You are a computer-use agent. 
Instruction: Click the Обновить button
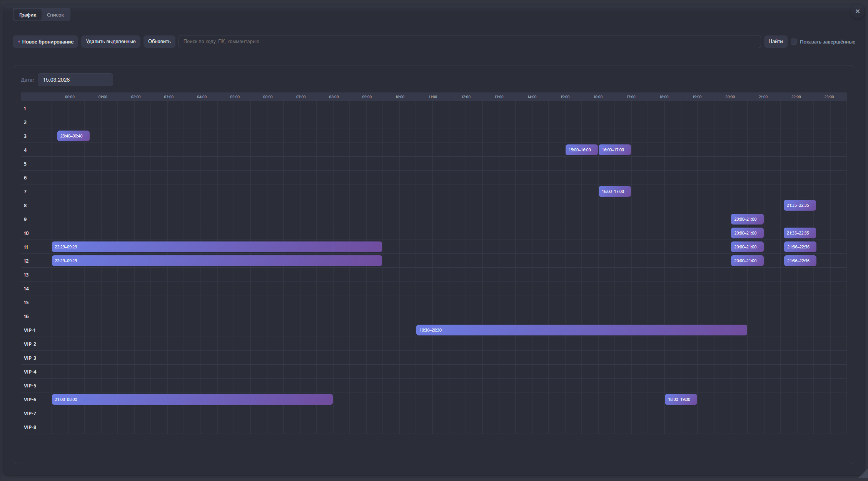pyautogui.click(x=159, y=42)
